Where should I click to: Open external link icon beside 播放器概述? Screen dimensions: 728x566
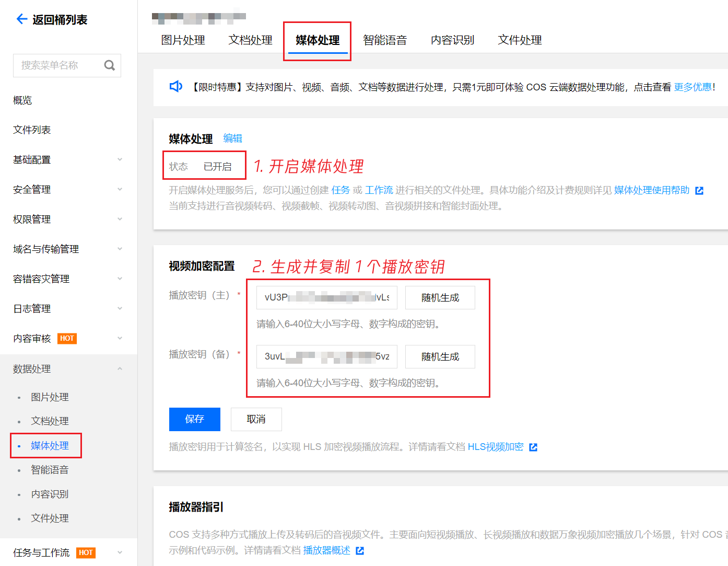pos(360,551)
